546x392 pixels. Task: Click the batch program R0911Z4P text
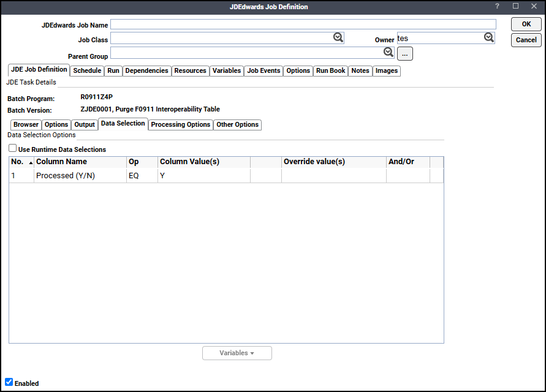pyautogui.click(x=96, y=97)
